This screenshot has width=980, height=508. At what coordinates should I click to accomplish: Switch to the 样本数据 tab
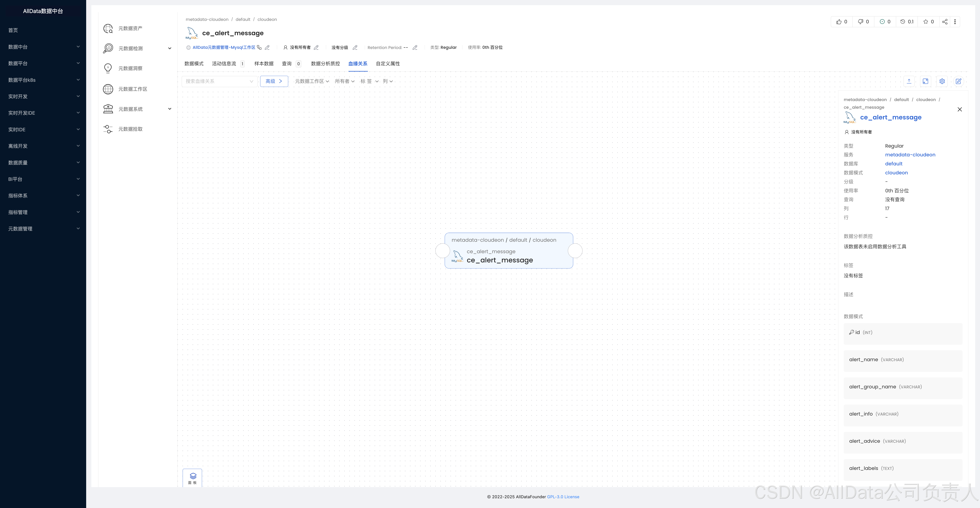point(264,64)
